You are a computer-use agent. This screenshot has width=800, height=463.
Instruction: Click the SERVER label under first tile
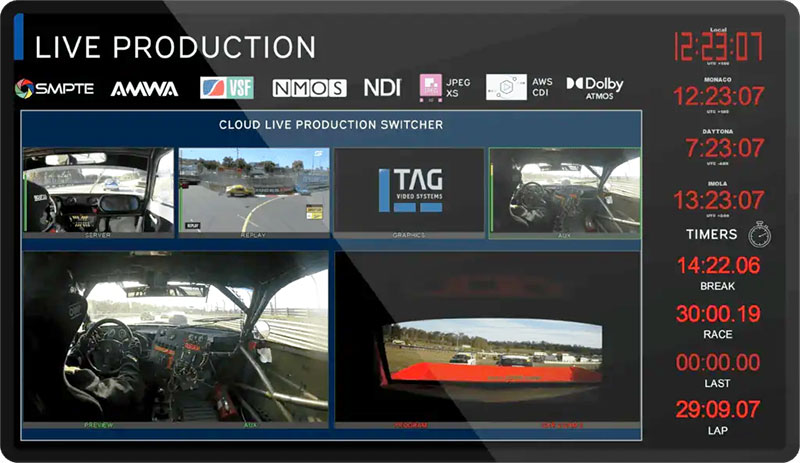point(98,235)
